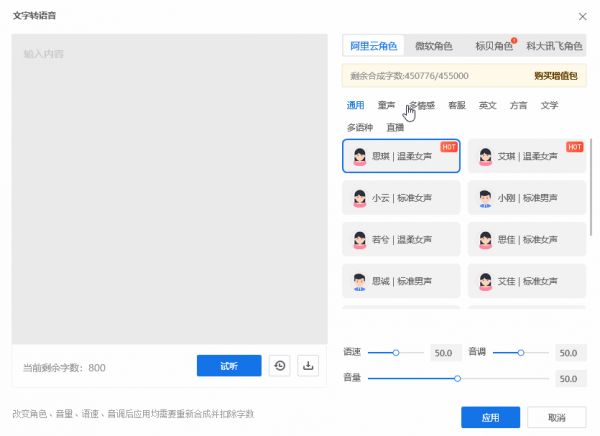
Task: Click the 购买增值包 link
Action: tap(556, 76)
